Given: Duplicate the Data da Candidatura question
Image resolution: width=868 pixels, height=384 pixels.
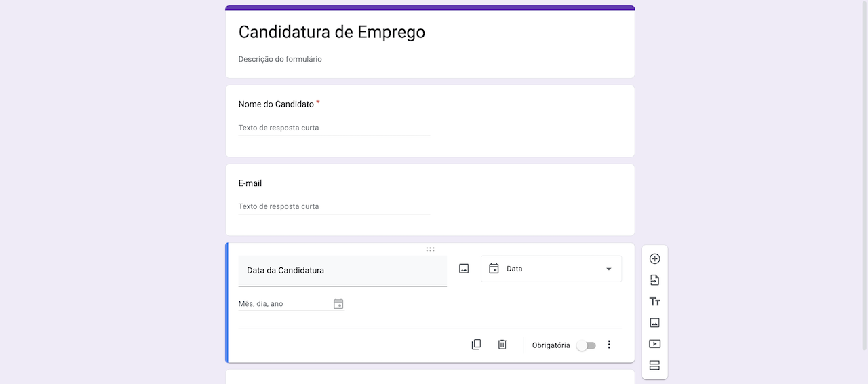Looking at the screenshot, I should point(476,345).
